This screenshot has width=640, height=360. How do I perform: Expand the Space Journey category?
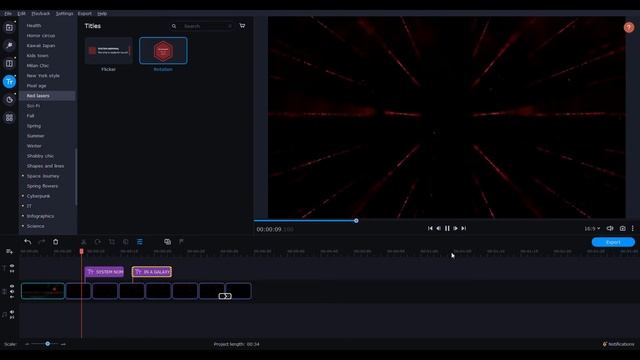coord(23,176)
